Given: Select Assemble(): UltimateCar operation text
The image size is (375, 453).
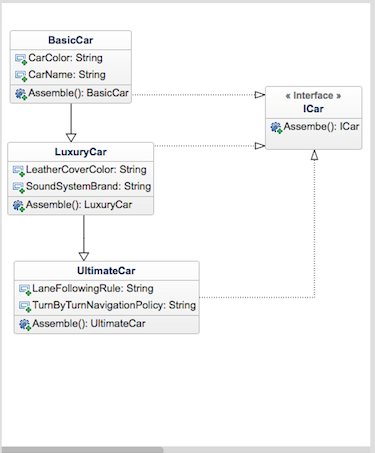Looking at the screenshot, I should pyautogui.click(x=89, y=323).
